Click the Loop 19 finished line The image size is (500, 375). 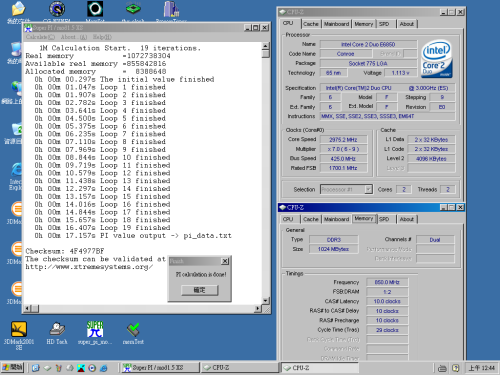coord(102,228)
